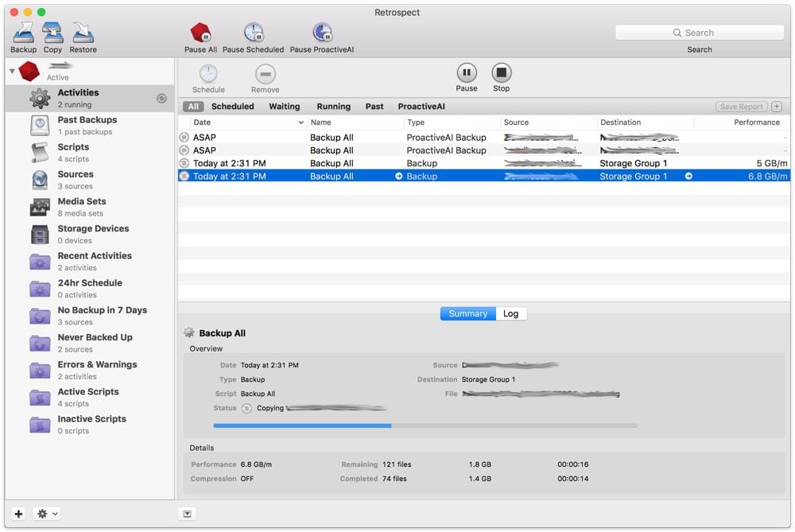Open Inactive Scripts folder

(x=90, y=425)
